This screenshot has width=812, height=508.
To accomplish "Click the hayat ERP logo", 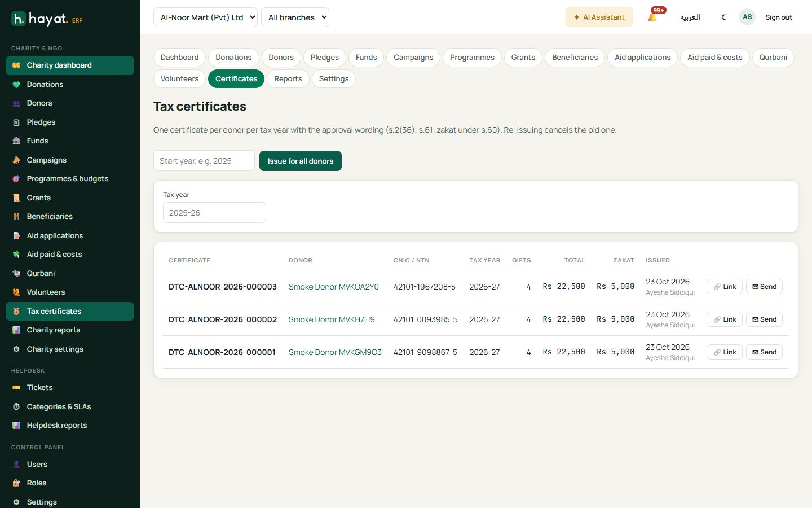I will (x=47, y=19).
